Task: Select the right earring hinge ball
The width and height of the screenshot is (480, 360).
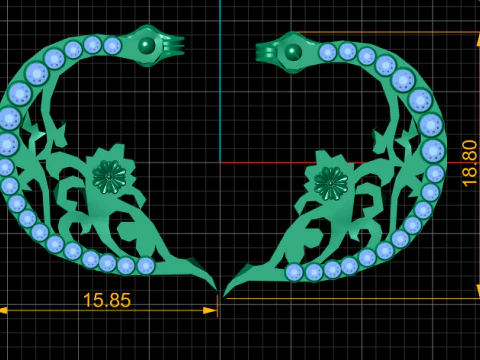Action: (293, 52)
